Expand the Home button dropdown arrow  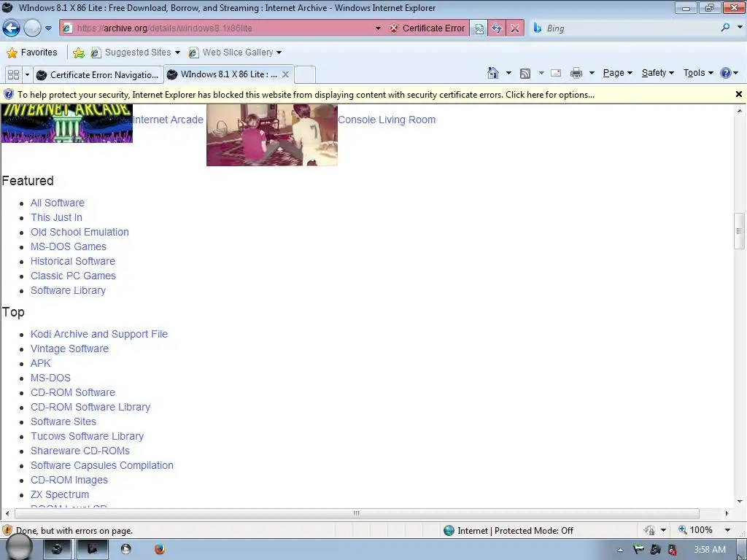(x=508, y=73)
